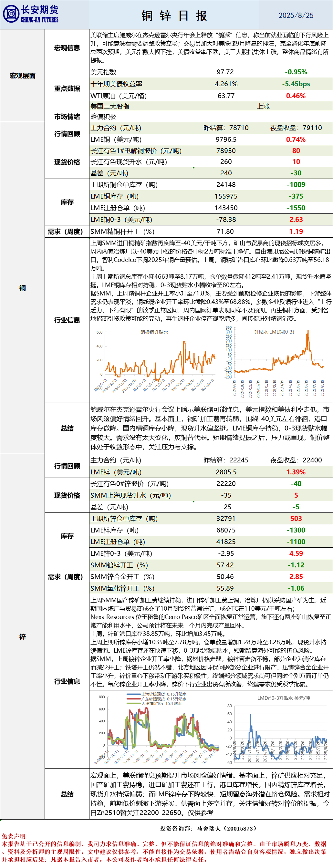Click the 广东锌锭现货10:15升贴水 legend entry
This screenshot has width=333, height=868.
157,699
